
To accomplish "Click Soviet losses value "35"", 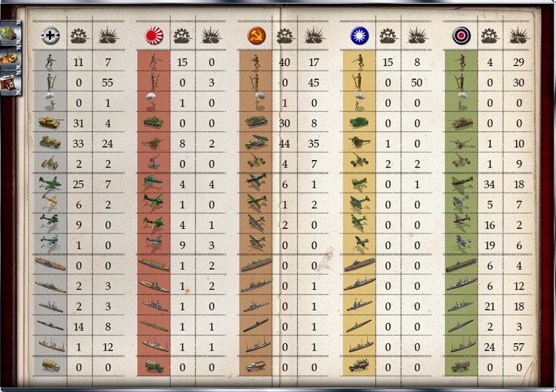I will [314, 144].
